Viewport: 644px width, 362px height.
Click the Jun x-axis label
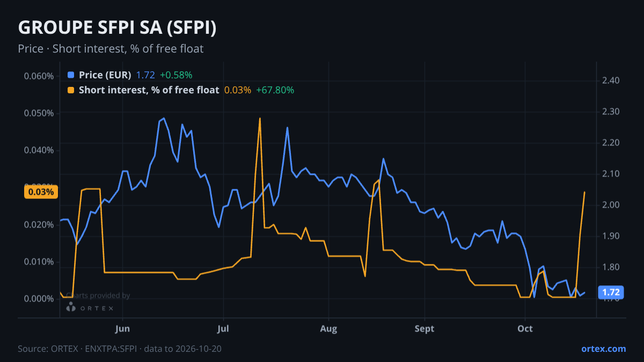tap(123, 329)
